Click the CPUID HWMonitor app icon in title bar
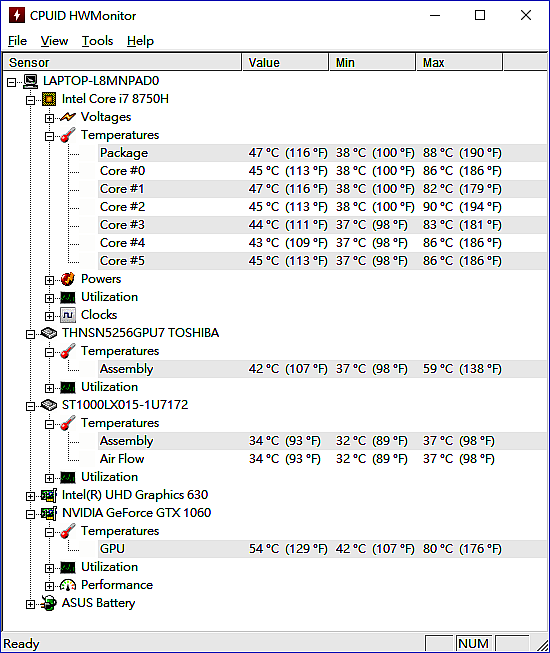The width and height of the screenshot is (550, 653). click(16, 15)
